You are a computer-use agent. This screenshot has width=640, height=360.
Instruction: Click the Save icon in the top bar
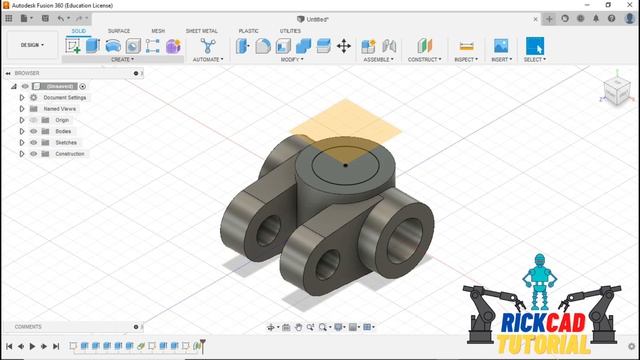click(45, 18)
